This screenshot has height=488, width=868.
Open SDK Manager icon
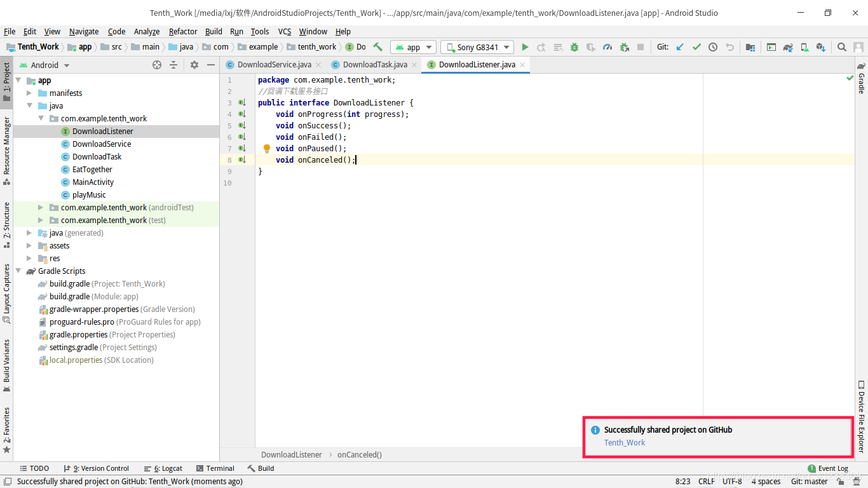(821, 47)
